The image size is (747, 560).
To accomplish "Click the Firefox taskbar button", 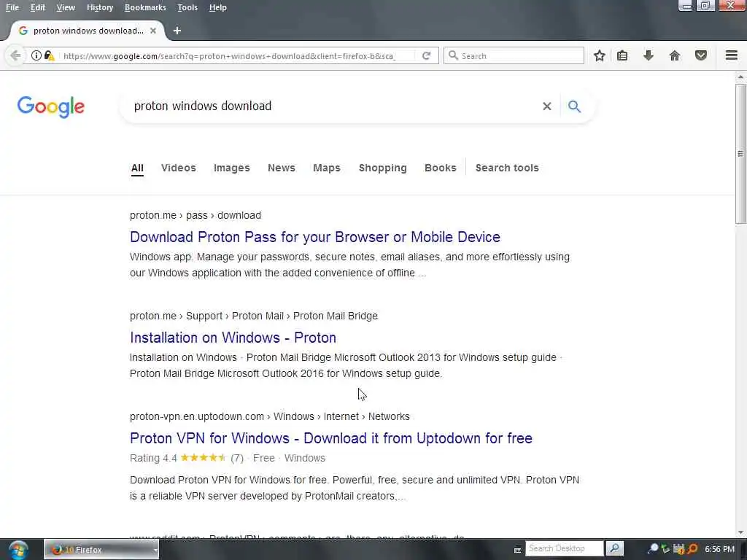I will (x=101, y=550).
